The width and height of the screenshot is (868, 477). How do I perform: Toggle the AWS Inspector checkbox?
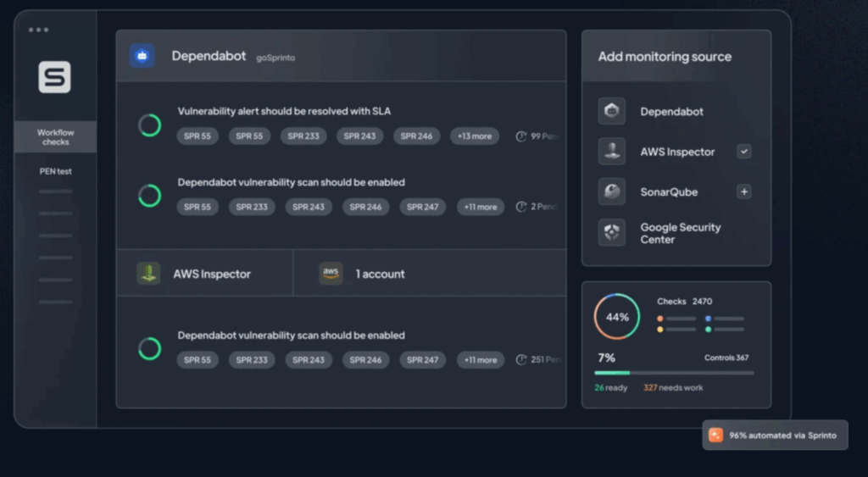coord(743,152)
